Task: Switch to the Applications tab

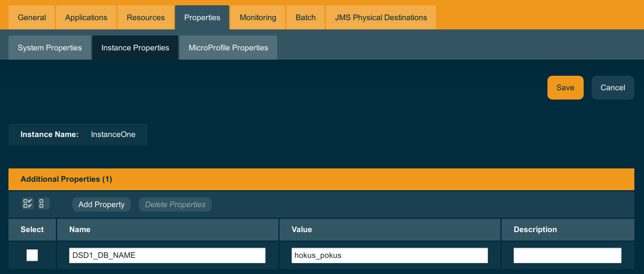Action: [86, 18]
